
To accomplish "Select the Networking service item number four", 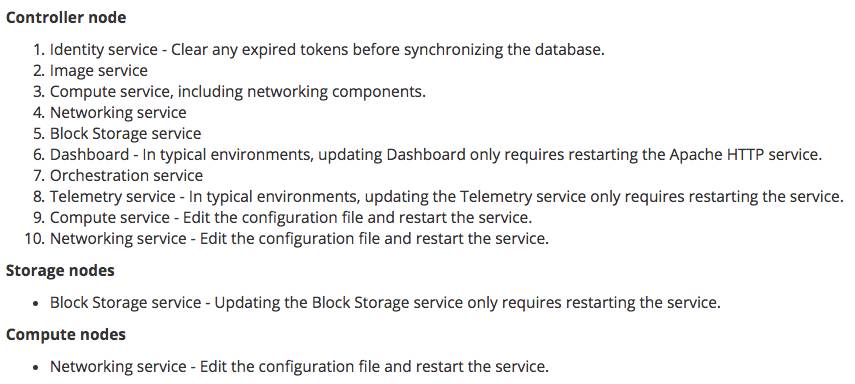I will [x=118, y=113].
